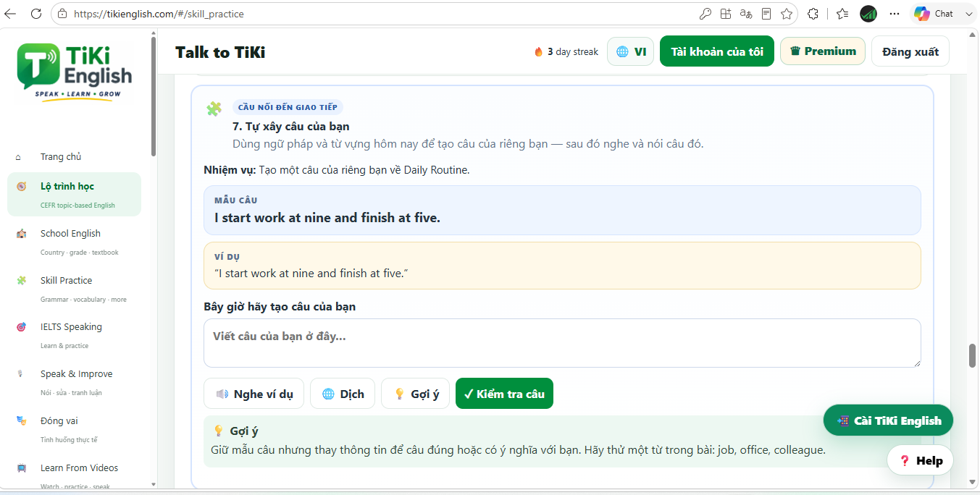Focus the Viết câu của bạn text box

[x=562, y=343]
